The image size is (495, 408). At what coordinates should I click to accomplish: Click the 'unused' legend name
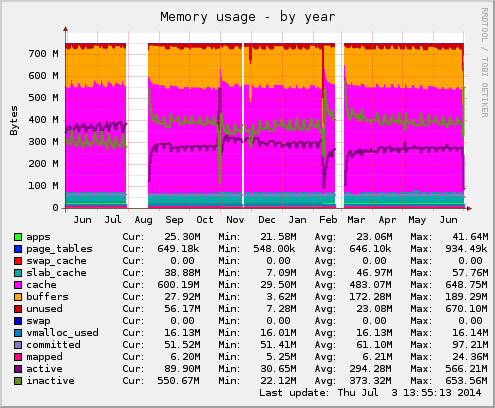click(44, 309)
